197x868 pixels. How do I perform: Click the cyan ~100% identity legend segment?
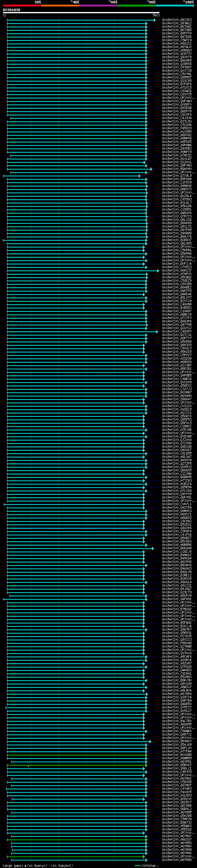pyautogui.click(x=175, y=6)
